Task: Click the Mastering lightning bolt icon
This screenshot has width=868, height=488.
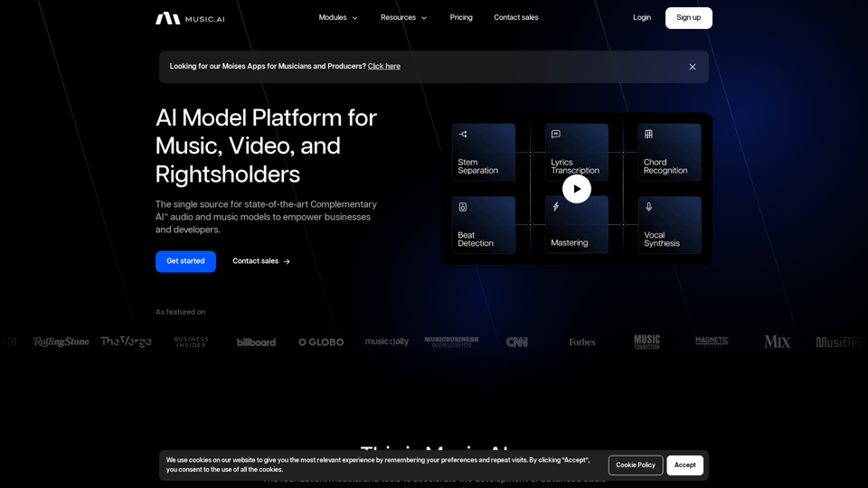Action: (556, 207)
